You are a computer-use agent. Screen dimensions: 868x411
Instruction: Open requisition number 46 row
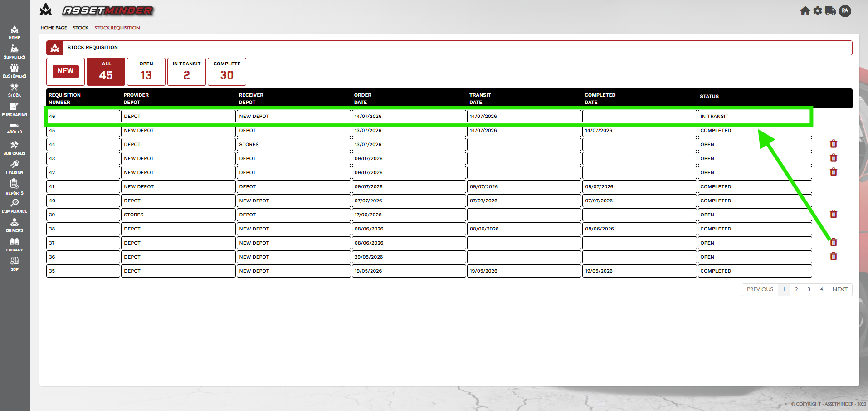click(429, 117)
